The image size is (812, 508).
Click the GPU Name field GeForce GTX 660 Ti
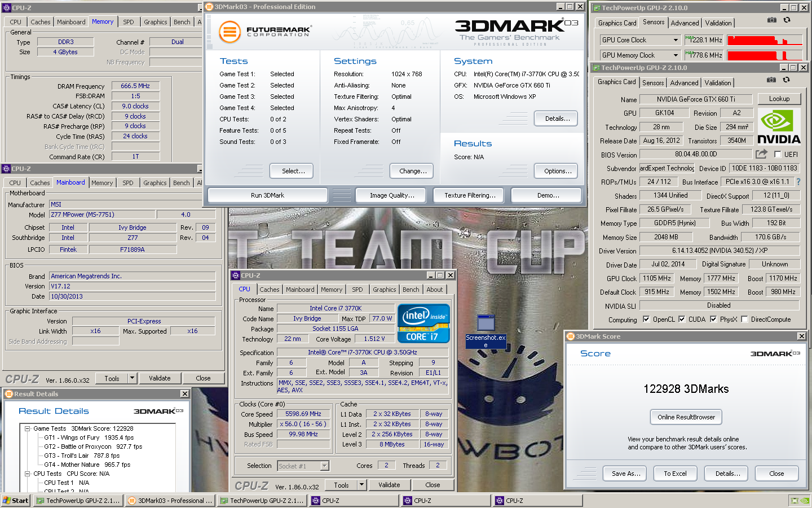[696, 99]
